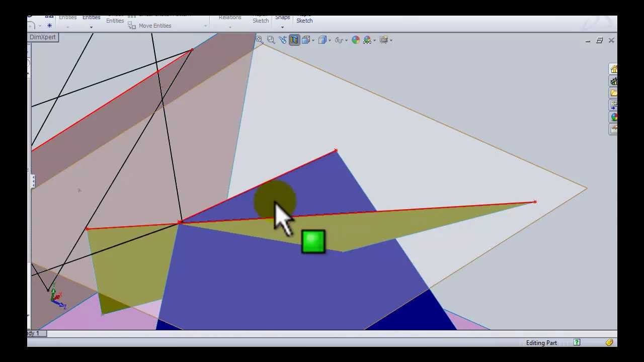
Task: Expand the Hide/Show Items dropdown arrow
Action: pos(347,40)
